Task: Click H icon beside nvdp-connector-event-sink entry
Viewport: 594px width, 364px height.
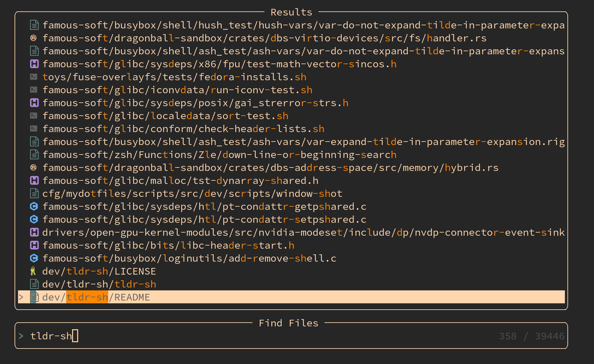Action: click(x=34, y=232)
